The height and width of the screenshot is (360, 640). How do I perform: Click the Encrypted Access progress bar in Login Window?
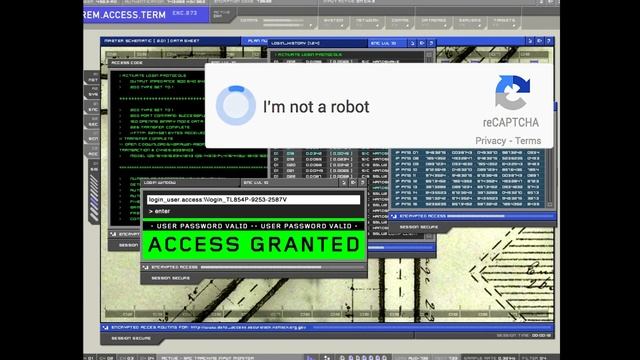[x=282, y=267]
